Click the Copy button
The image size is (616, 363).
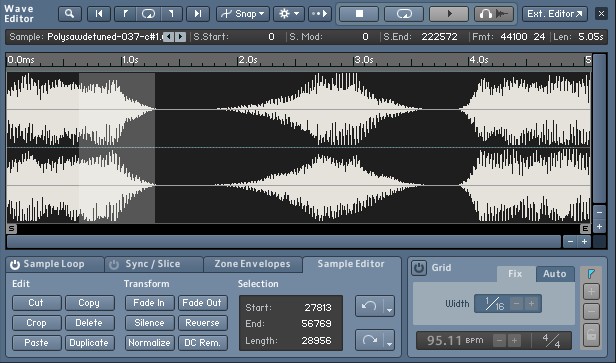tap(89, 303)
